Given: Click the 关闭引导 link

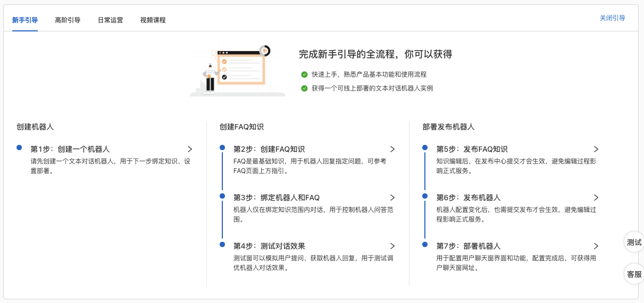Looking at the screenshot, I should point(613,18).
